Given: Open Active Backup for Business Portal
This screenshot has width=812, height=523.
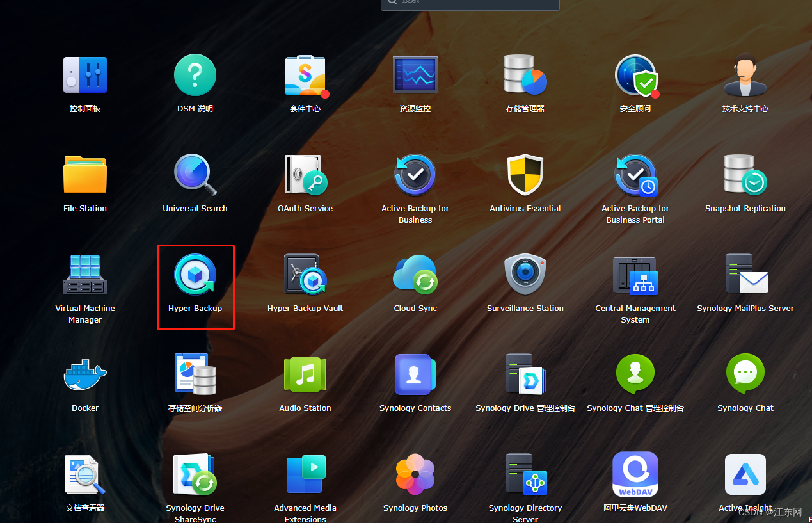Looking at the screenshot, I should [x=635, y=175].
